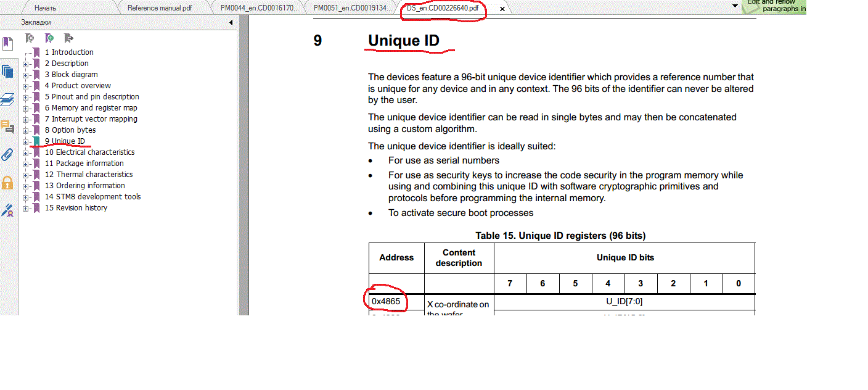The image size is (868, 390).
Task: Click the bookmark options export icon
Action: click(68, 38)
